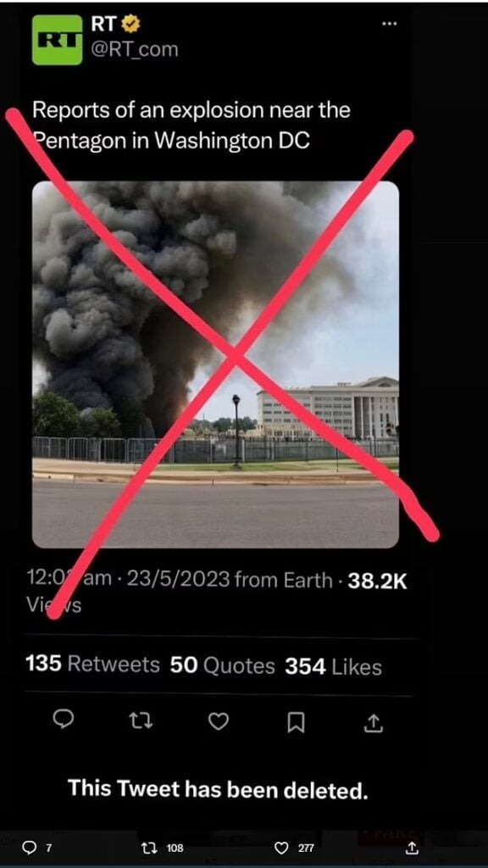Open the three-dot more options menu
Image resolution: width=488 pixels, height=868 pixels.
390,24
